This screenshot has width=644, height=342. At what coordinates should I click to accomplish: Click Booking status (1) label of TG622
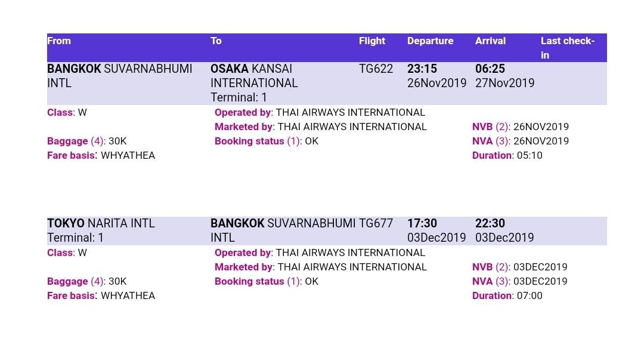pyautogui.click(x=258, y=141)
